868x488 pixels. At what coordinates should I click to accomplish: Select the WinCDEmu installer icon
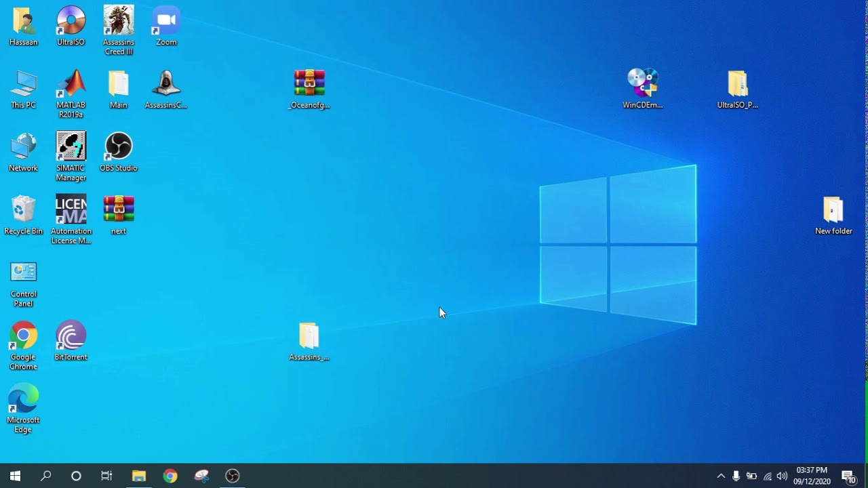tap(643, 89)
